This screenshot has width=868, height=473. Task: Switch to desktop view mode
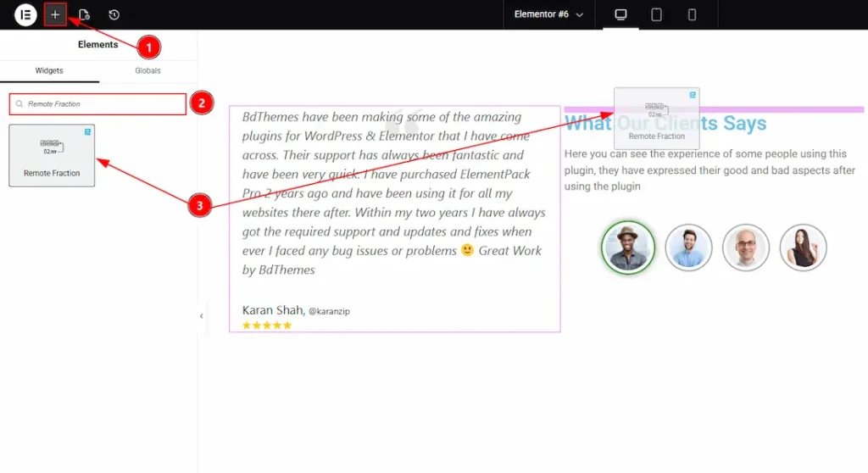620,14
